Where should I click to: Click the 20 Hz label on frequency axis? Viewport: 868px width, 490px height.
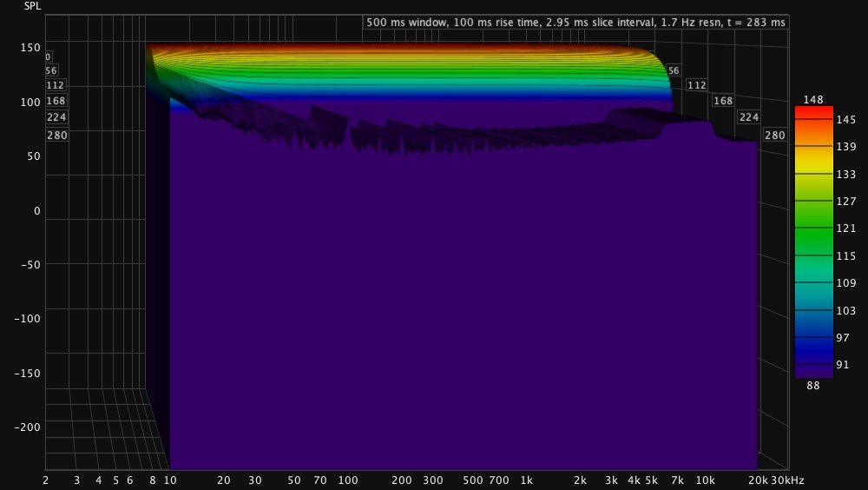[x=224, y=480]
